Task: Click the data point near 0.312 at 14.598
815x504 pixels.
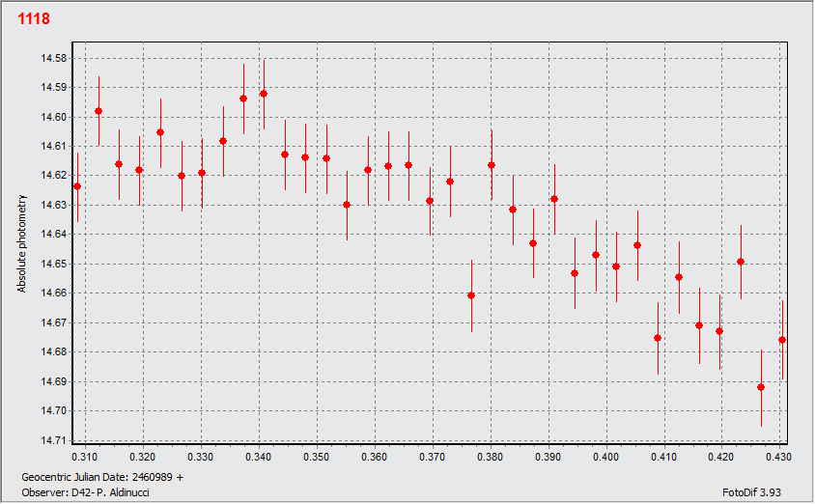Action: pos(98,111)
